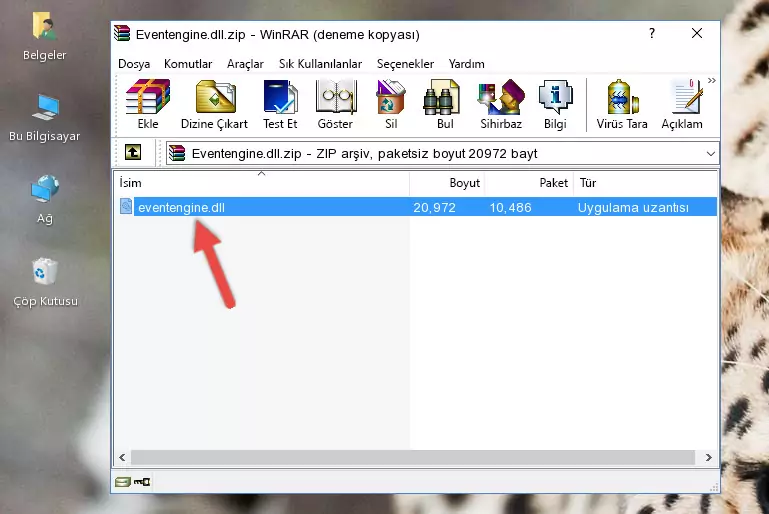Go up one folder level
The image size is (769, 514).
[x=133, y=153]
